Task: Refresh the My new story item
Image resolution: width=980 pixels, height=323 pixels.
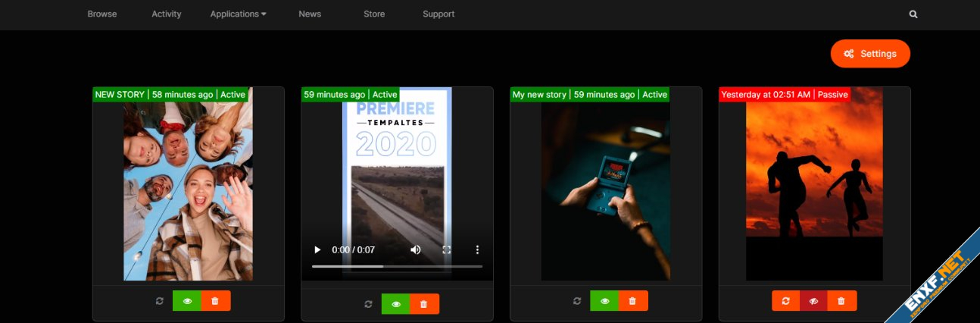Action: click(x=577, y=301)
